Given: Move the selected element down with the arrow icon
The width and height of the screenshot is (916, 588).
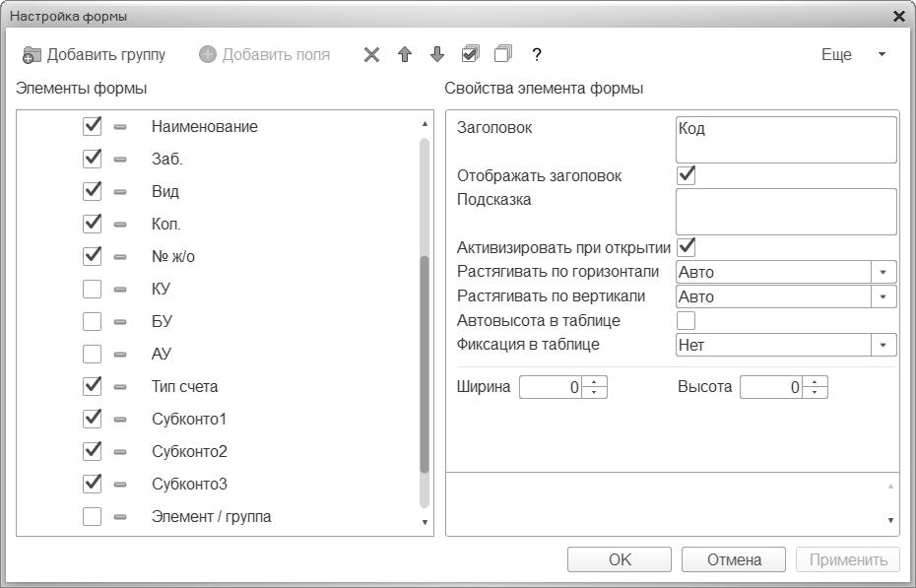Looking at the screenshot, I should click(x=437, y=55).
